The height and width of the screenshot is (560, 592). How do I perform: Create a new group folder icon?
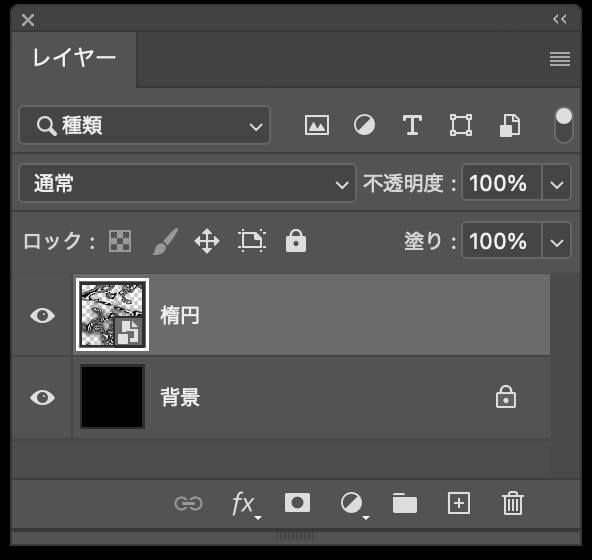coord(405,503)
